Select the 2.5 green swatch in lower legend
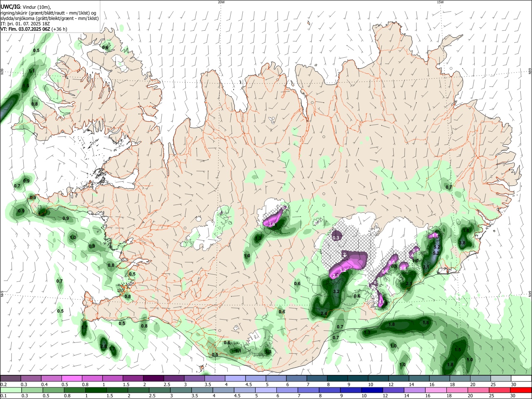 coord(159,390)
